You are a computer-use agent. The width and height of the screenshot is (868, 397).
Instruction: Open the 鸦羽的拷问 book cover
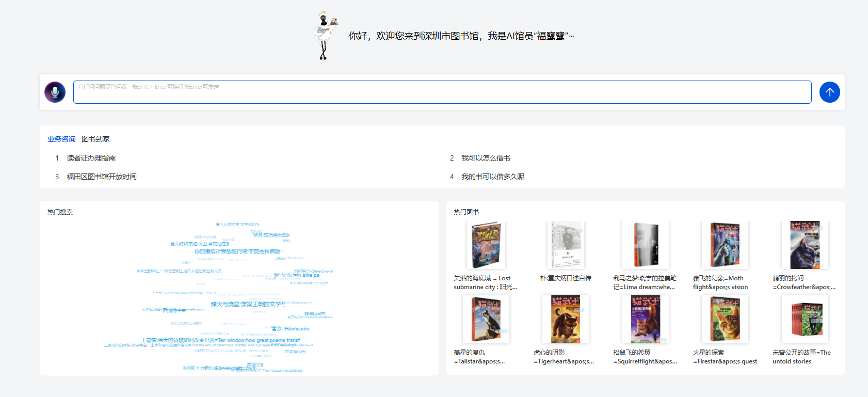coord(805,245)
